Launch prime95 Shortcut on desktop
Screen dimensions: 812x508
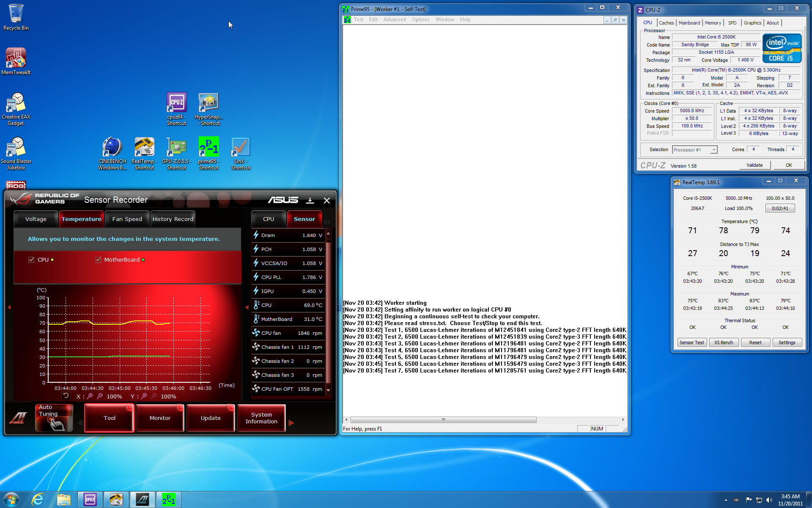[208, 153]
